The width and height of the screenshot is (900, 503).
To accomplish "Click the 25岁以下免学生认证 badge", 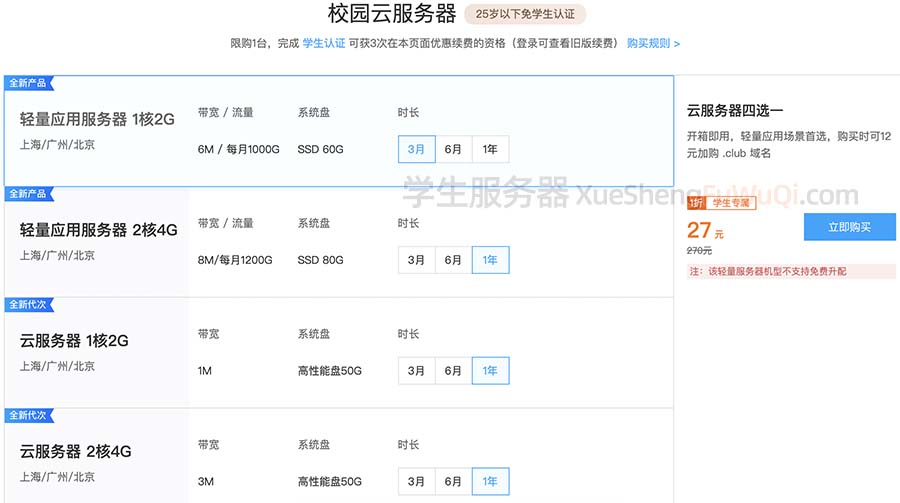I will 525,14.
